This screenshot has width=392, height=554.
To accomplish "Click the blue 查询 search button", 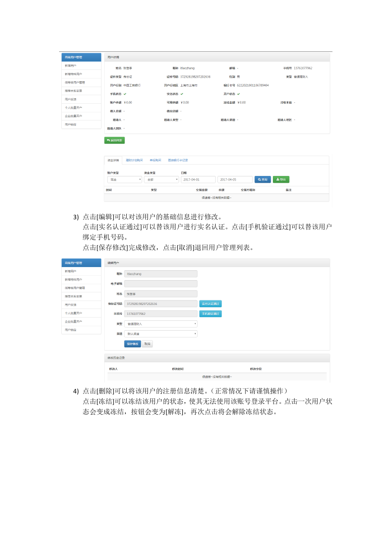I will click(263, 180).
